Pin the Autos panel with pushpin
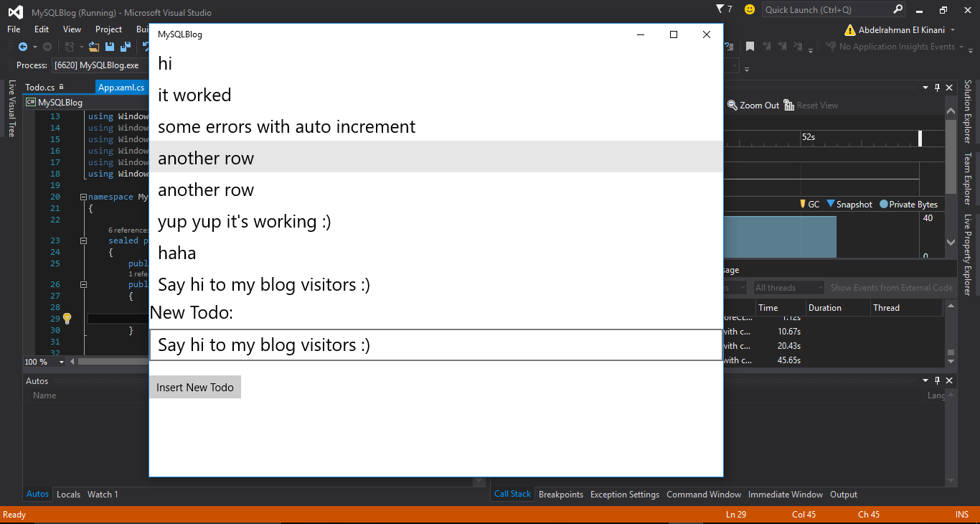Screen dimensions: 980x524 [937, 380]
